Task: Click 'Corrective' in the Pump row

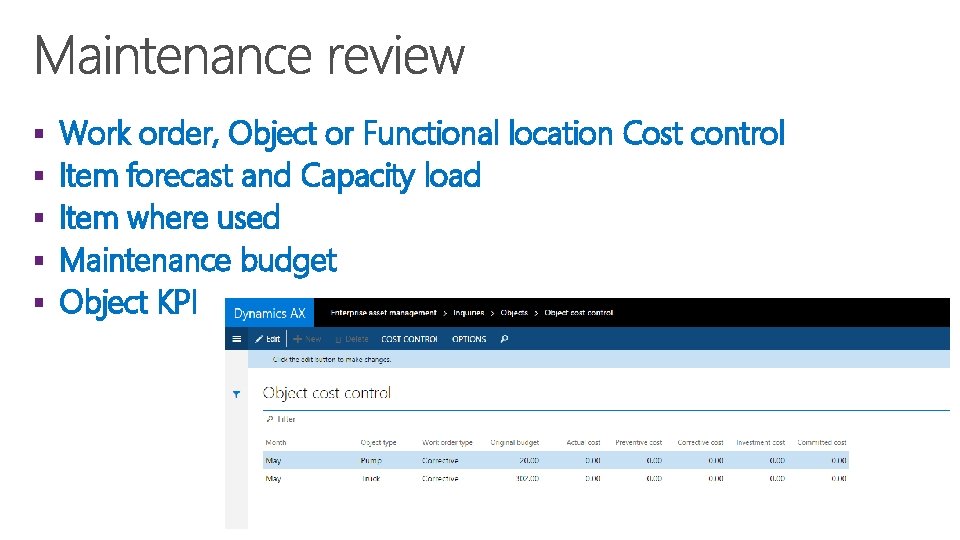Action: pyautogui.click(x=440, y=460)
